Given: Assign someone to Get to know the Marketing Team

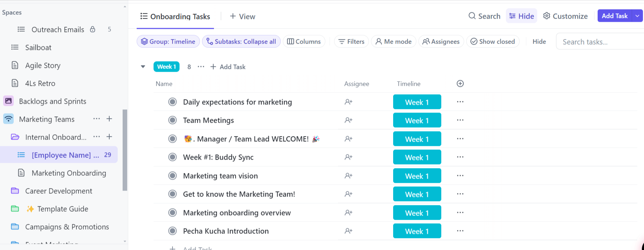Looking at the screenshot, I should point(349,194).
